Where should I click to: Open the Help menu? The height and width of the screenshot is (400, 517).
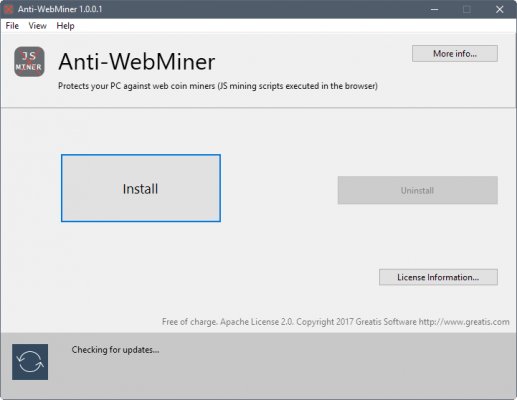pyautogui.click(x=65, y=26)
